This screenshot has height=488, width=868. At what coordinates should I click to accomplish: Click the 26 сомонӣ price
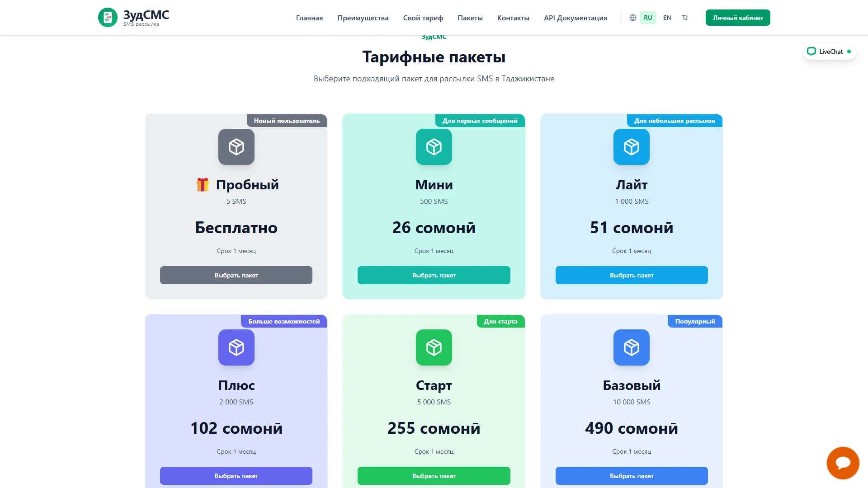434,228
